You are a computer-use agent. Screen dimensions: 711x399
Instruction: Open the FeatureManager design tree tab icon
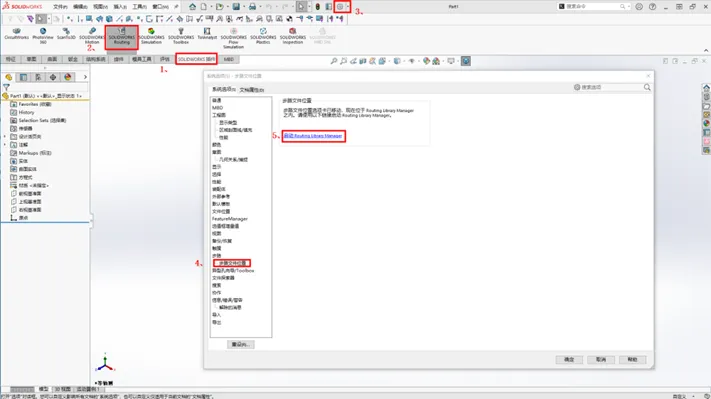(9, 77)
